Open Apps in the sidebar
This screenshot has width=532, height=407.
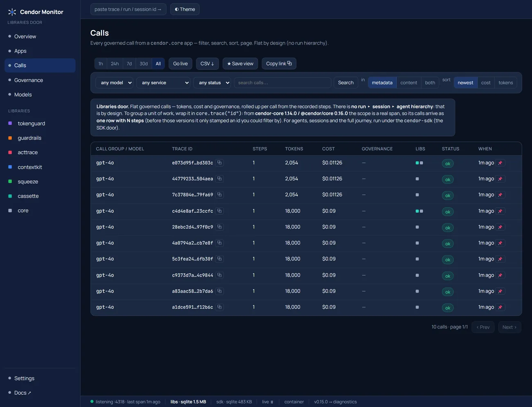40,51
